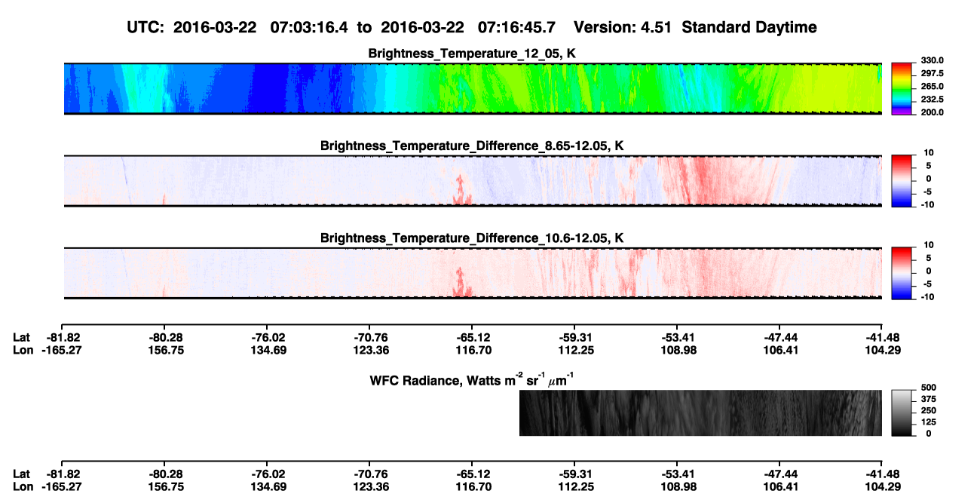
Task: Click the 500 tick on WFC colorbar
Action: (927, 388)
